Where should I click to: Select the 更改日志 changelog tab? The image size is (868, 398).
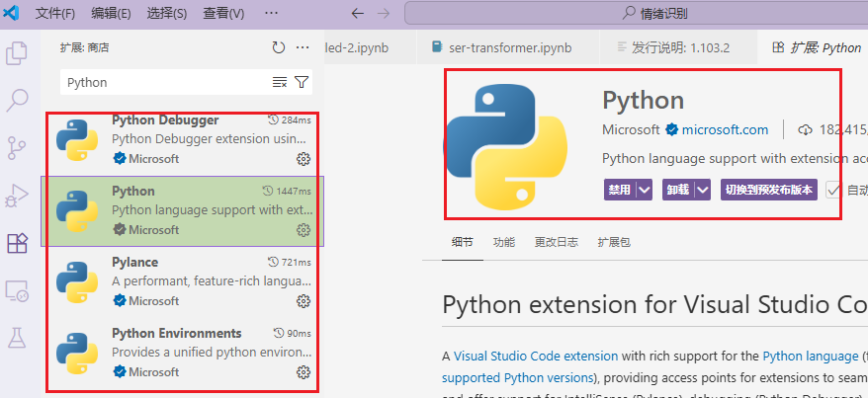pyautogui.click(x=556, y=242)
